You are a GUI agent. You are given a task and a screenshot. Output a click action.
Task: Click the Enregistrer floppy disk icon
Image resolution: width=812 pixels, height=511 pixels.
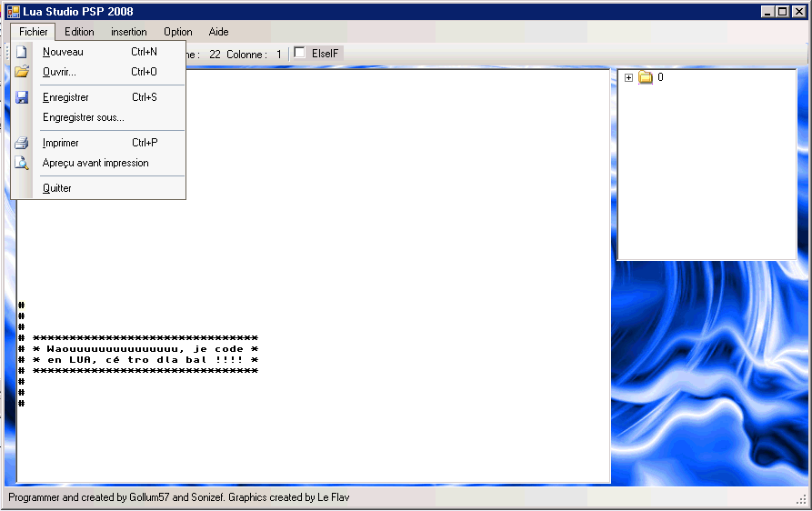click(22, 96)
